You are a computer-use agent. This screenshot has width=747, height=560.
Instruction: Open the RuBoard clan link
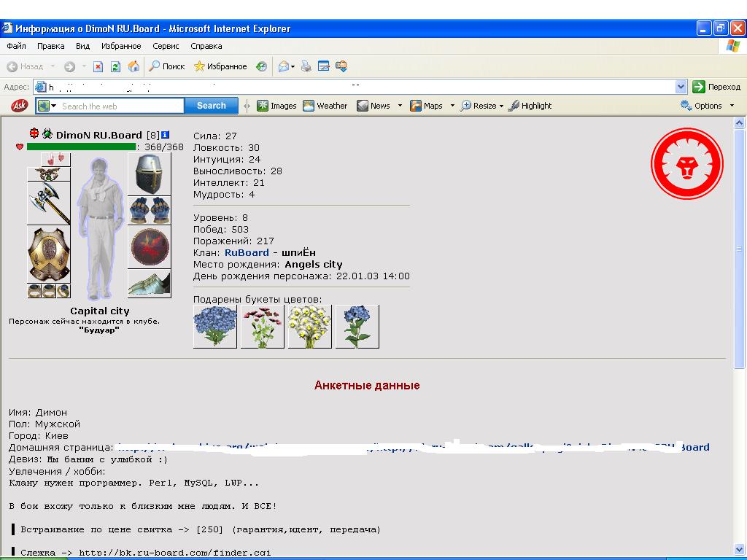[247, 253]
